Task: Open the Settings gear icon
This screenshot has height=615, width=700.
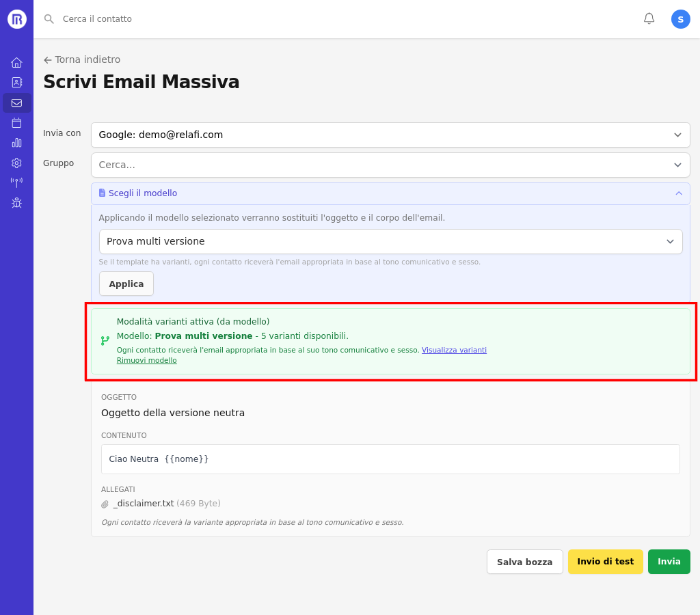Action: [16, 163]
